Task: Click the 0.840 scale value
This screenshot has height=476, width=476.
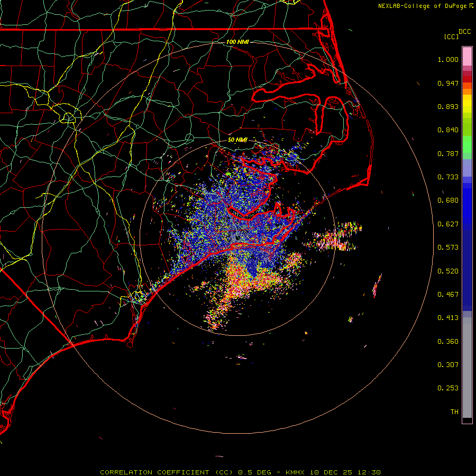Action: click(448, 130)
